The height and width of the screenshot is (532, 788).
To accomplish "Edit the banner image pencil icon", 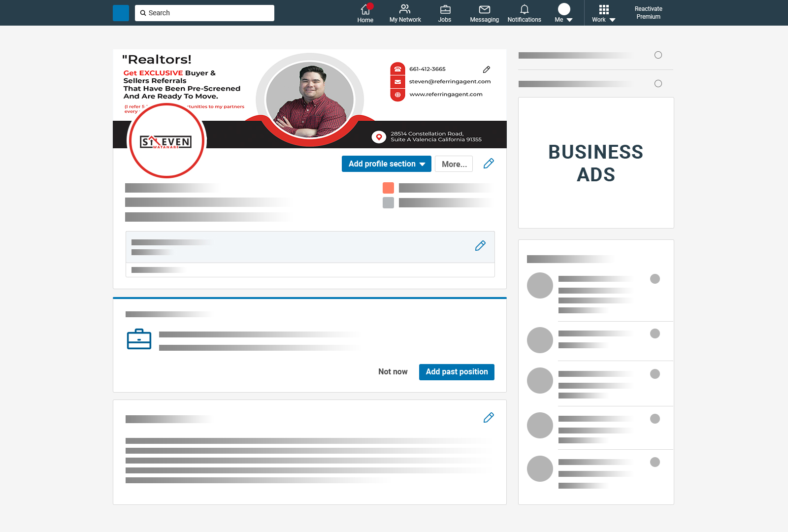I will click(x=487, y=69).
